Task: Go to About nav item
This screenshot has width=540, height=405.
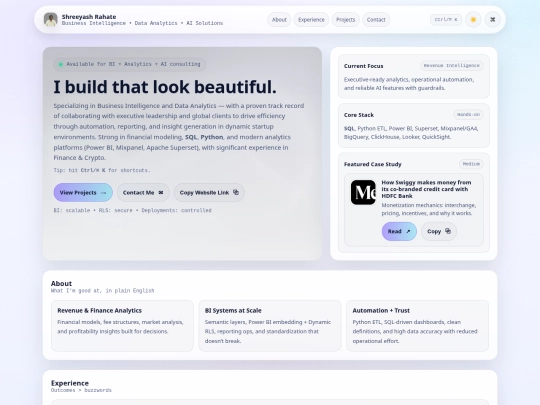Action: [279, 20]
